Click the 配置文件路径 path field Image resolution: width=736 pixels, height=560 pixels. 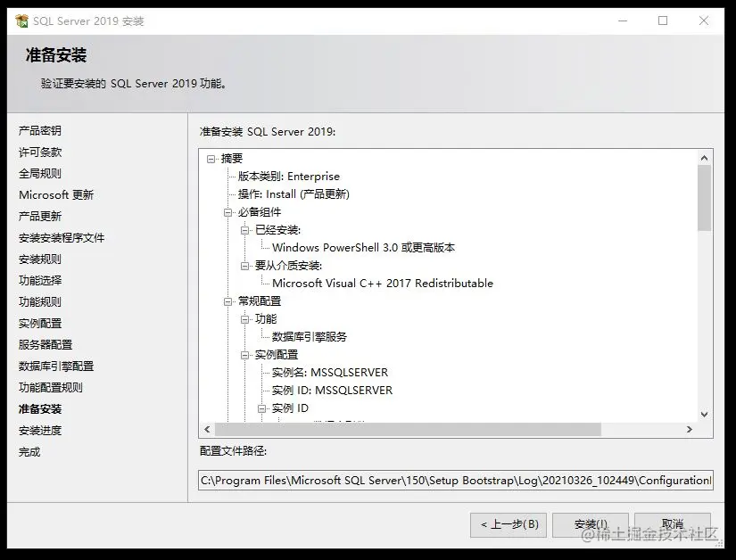456,481
